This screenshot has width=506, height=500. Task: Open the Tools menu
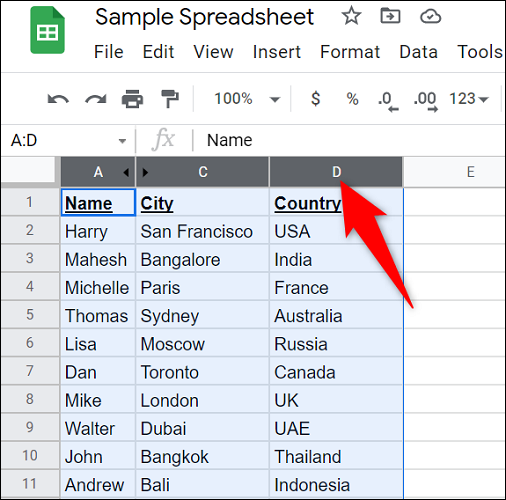480,52
